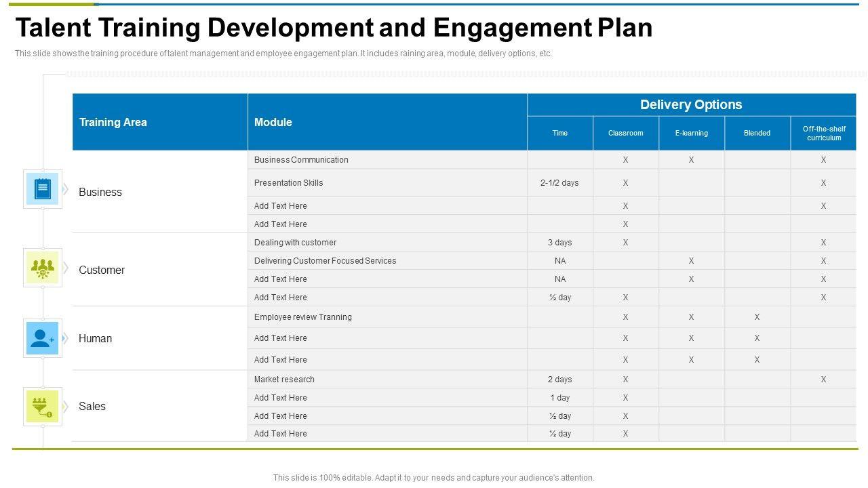Click Classroom X for Presentation Skills
This screenshot has height=488, width=868.
[626, 183]
